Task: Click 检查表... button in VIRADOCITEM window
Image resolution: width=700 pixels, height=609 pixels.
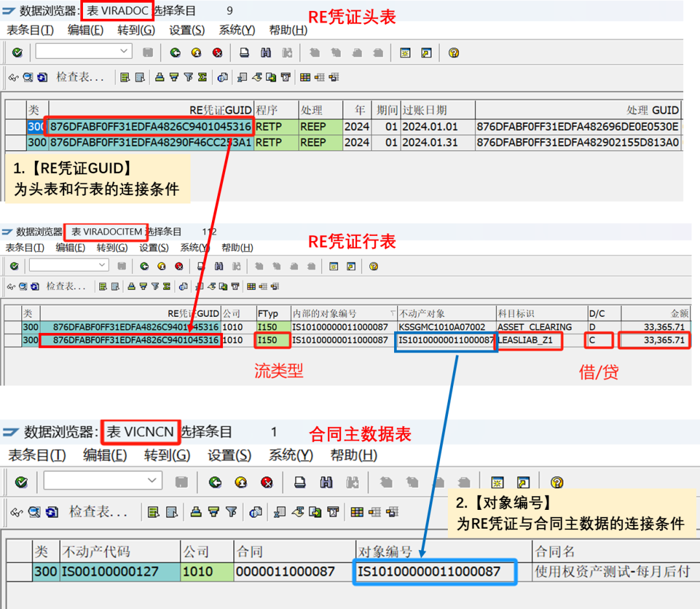Action: tap(65, 286)
